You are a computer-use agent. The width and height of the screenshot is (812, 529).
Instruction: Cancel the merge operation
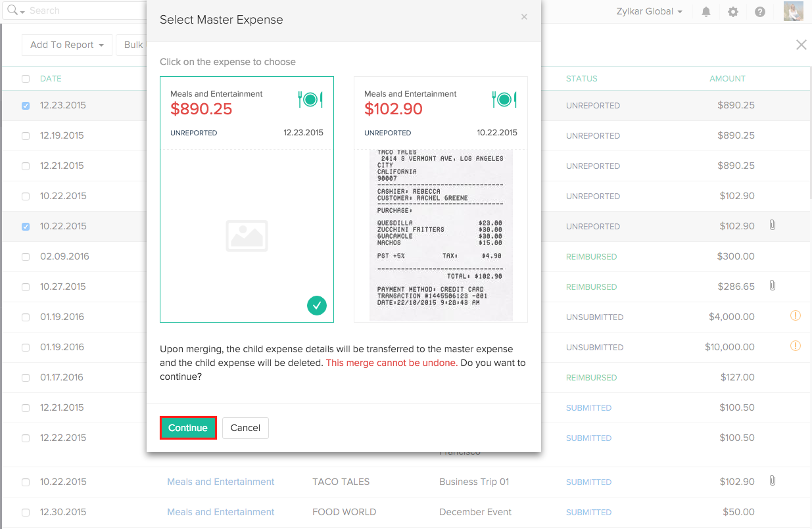point(245,427)
